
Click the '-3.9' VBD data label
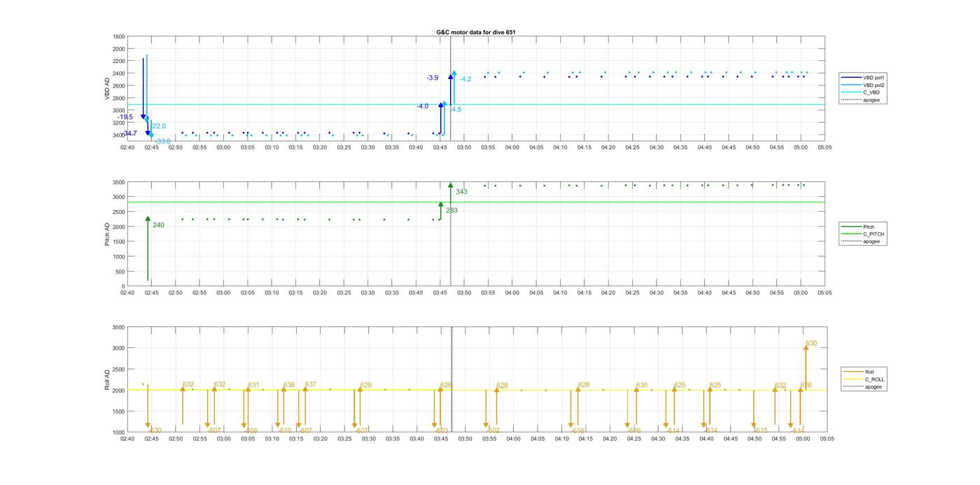[433, 78]
